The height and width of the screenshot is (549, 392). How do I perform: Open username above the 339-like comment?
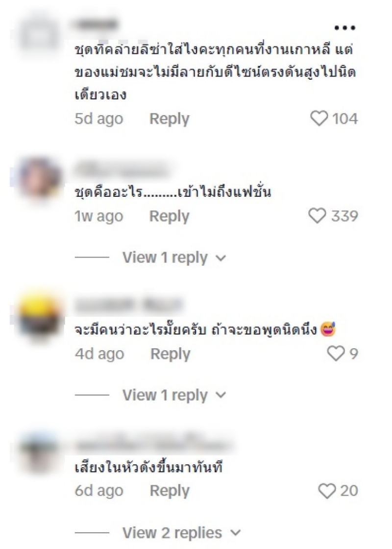tap(121, 169)
